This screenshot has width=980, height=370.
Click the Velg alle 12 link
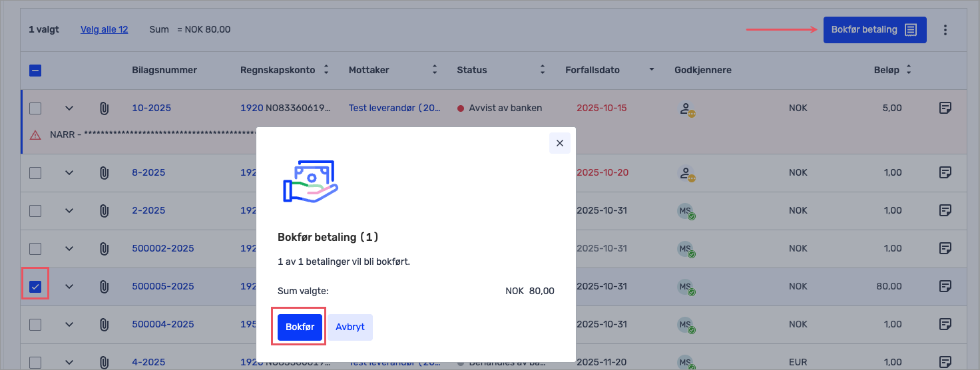[104, 29]
